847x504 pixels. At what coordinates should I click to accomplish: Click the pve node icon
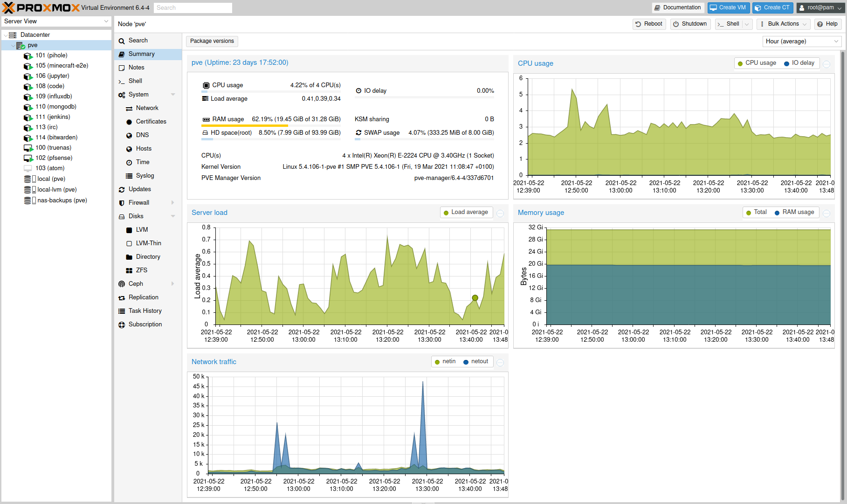click(21, 45)
